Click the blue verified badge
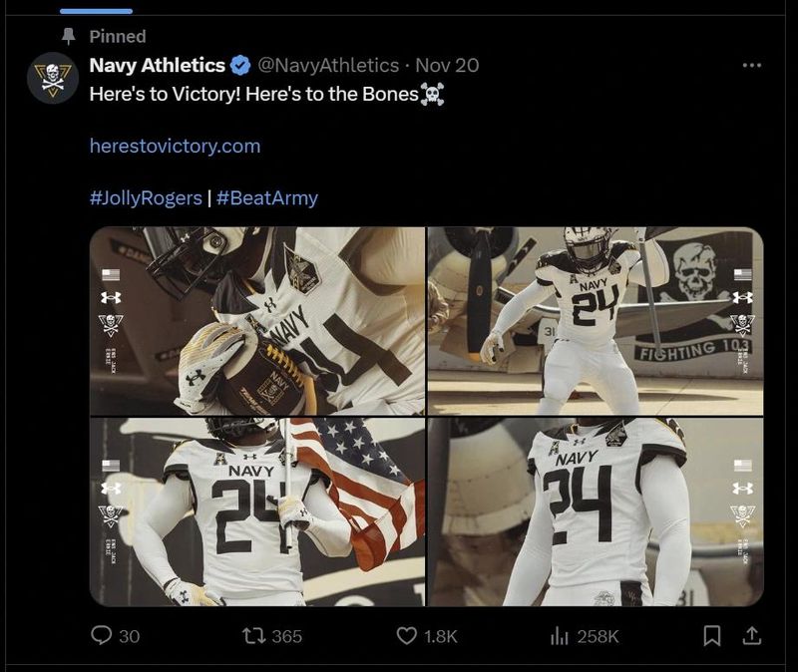This screenshot has width=798, height=672. tap(240, 66)
